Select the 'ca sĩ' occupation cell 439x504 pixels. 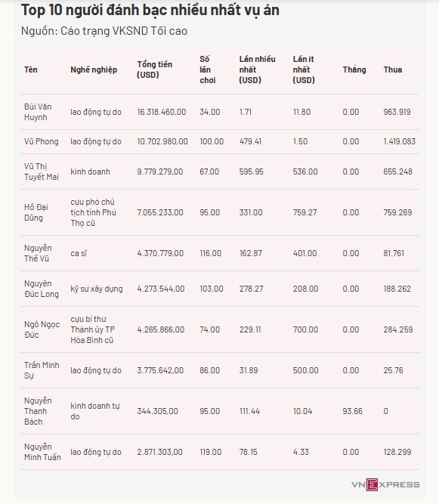coord(79,253)
